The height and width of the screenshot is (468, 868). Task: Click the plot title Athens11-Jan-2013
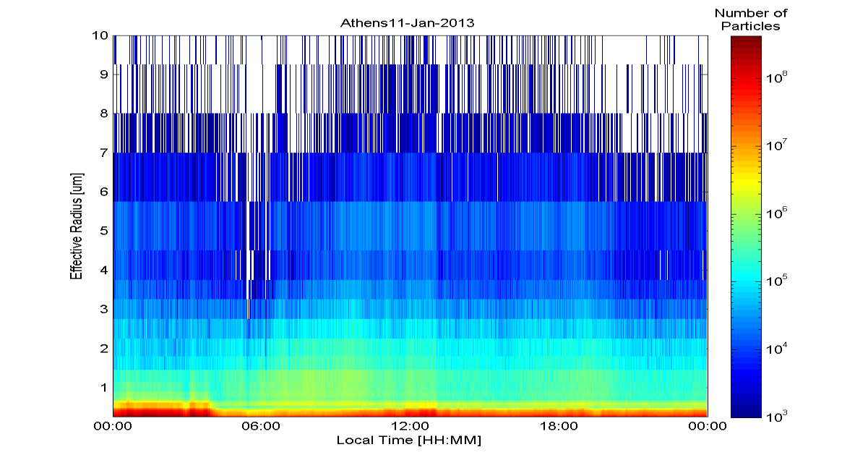click(408, 22)
